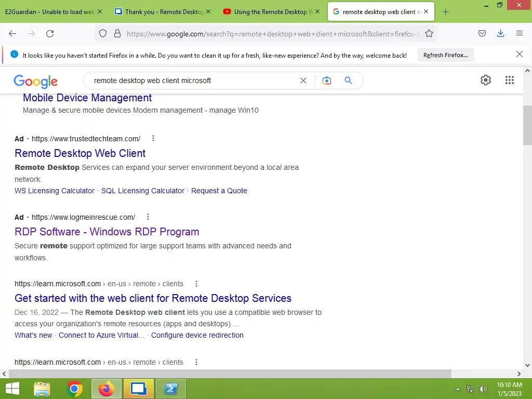Submit search with the magnifier icon
The width and height of the screenshot is (532, 399).
click(x=348, y=81)
